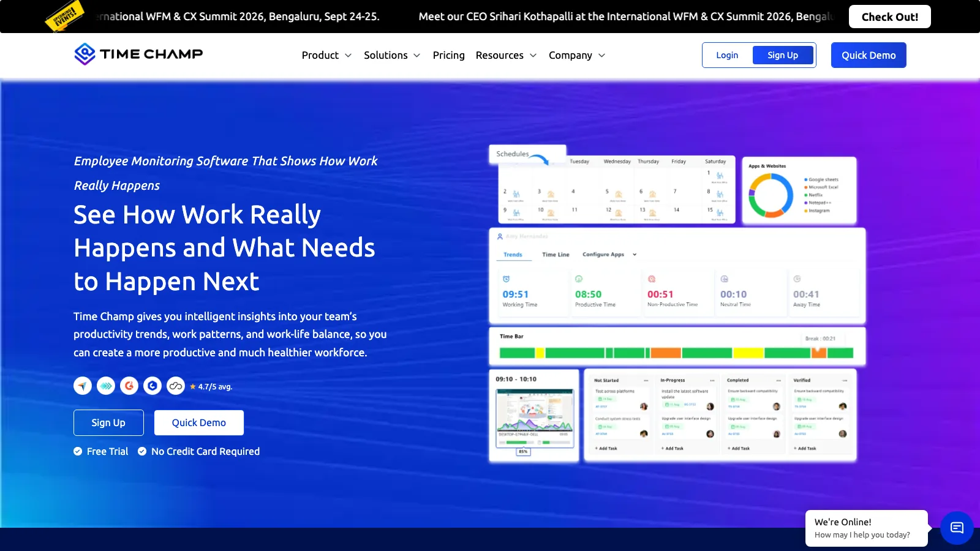Image resolution: width=980 pixels, height=551 pixels.
Task: Click Add Task under Verified column
Action: (x=805, y=448)
